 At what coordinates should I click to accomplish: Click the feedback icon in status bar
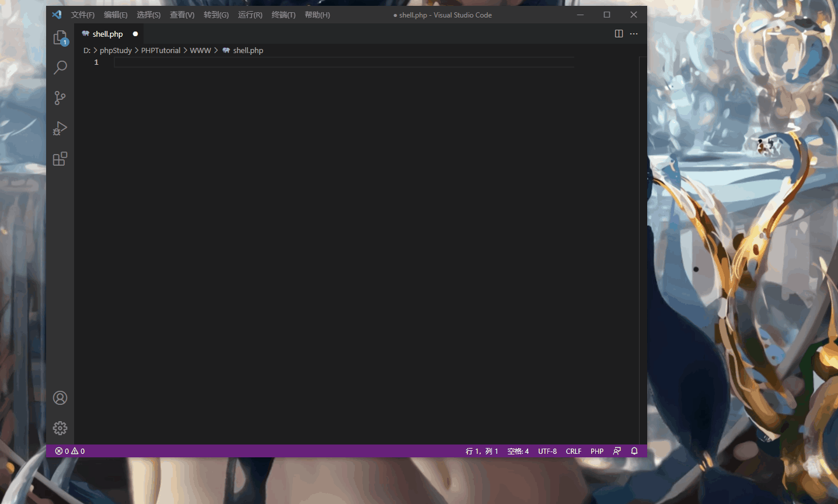click(x=617, y=451)
